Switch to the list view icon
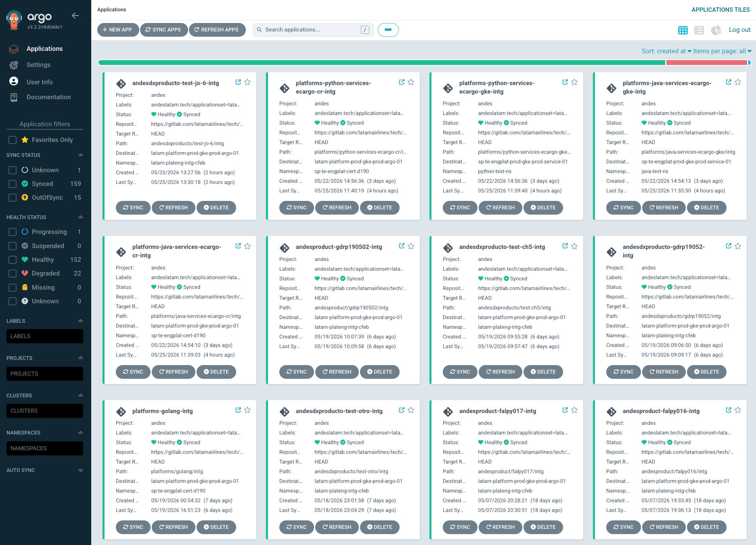The width and height of the screenshot is (756, 545). [x=699, y=30]
